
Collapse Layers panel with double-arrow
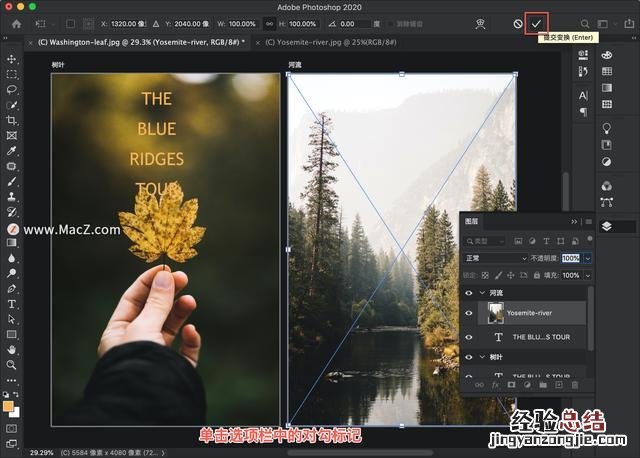tap(574, 221)
